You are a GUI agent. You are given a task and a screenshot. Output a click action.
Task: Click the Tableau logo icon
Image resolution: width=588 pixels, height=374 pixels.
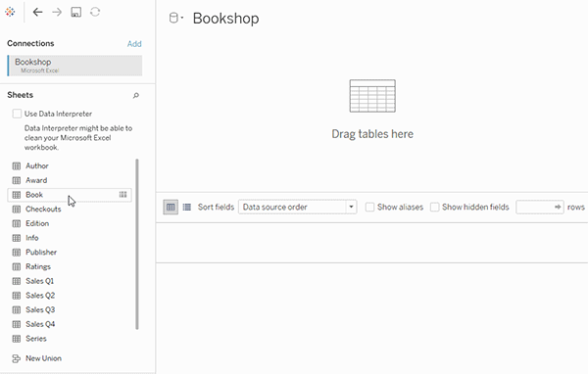(10, 12)
